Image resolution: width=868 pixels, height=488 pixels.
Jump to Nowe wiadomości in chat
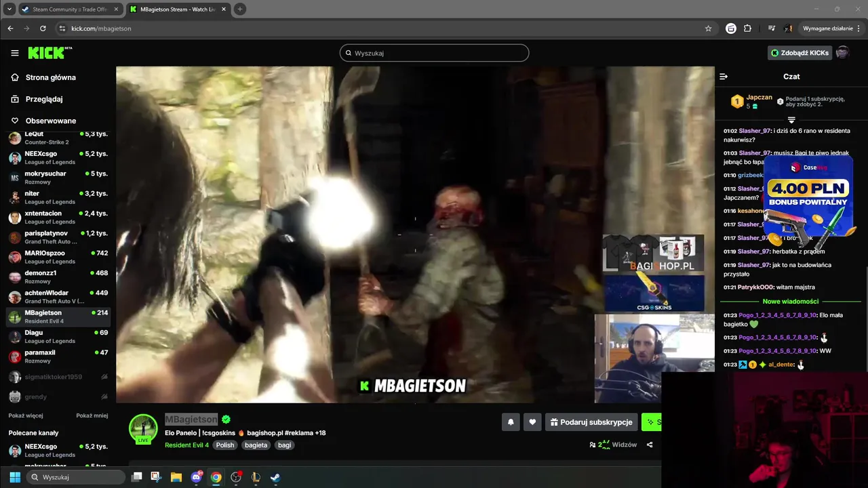[x=791, y=301]
